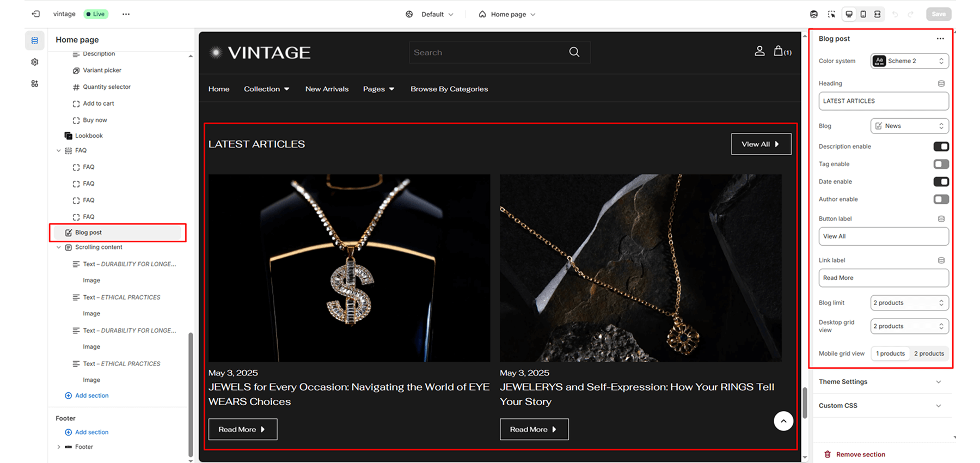Open the Color system Scheme 2 dropdown
This screenshot has height=463, width=980.
click(910, 61)
